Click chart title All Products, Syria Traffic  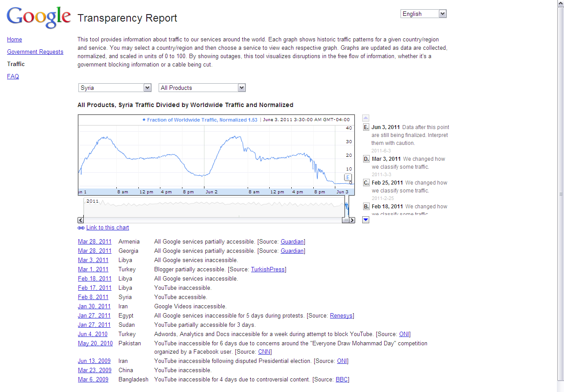[186, 105]
